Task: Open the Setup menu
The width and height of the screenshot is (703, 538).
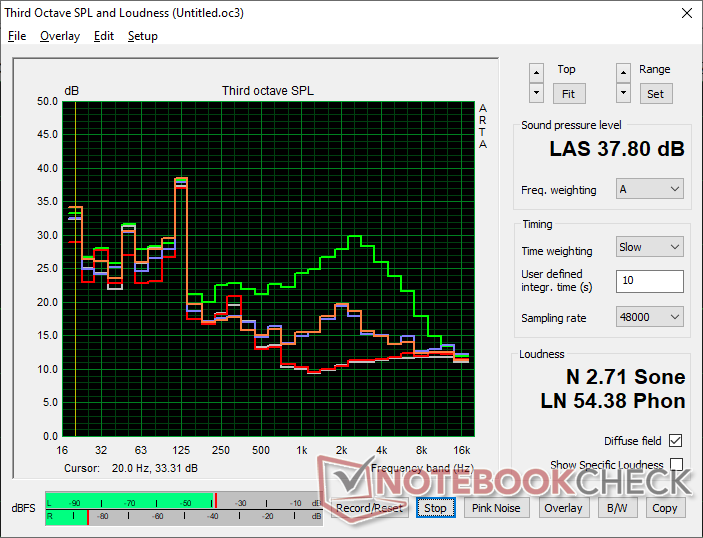Action: [142, 36]
